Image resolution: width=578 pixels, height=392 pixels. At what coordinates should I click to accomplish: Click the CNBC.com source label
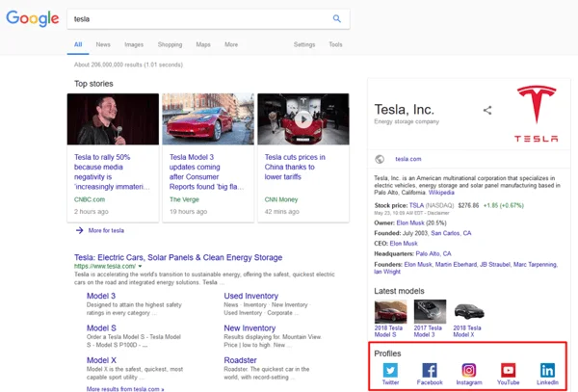(x=90, y=199)
